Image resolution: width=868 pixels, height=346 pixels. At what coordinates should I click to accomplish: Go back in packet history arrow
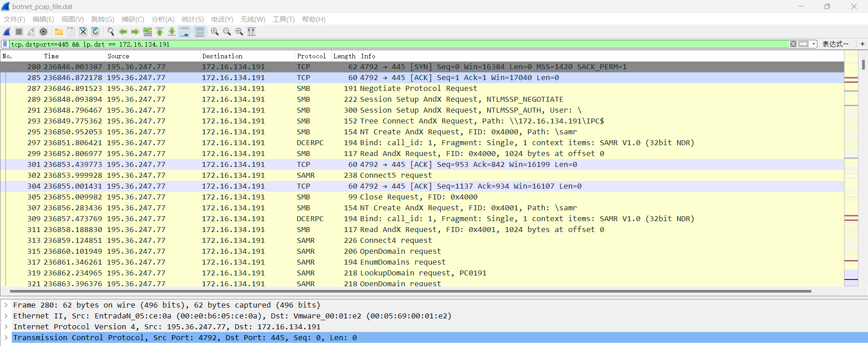coord(123,32)
